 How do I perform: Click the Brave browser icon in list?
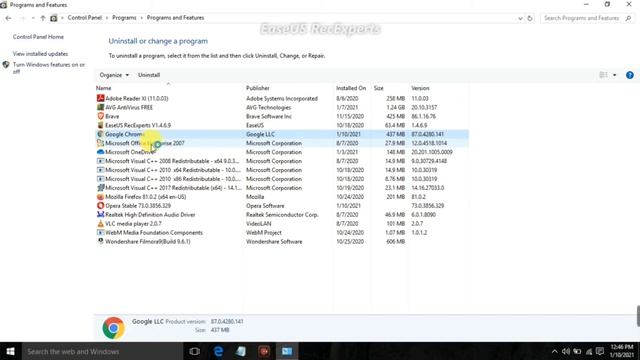tap(100, 116)
